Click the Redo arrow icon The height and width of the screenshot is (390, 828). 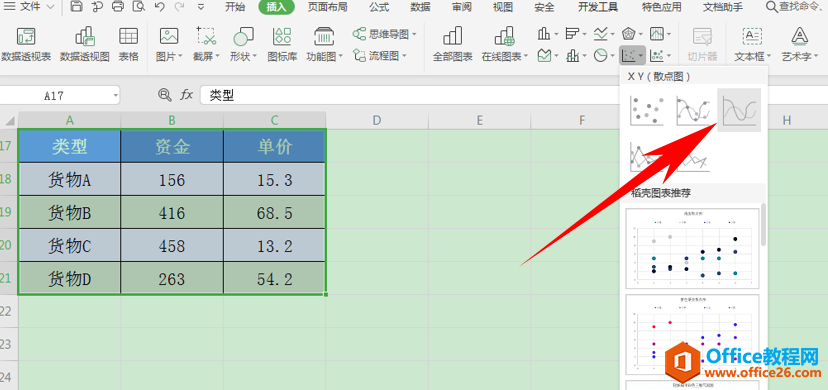tap(179, 7)
